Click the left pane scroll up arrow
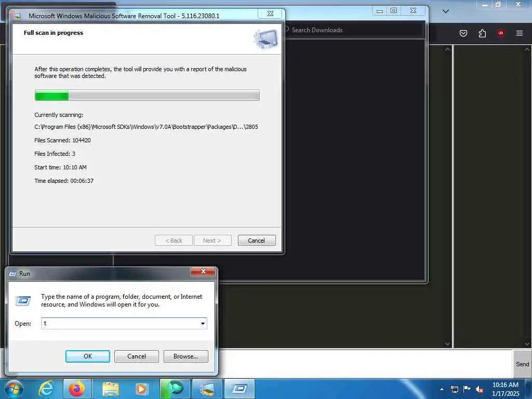 [447, 49]
